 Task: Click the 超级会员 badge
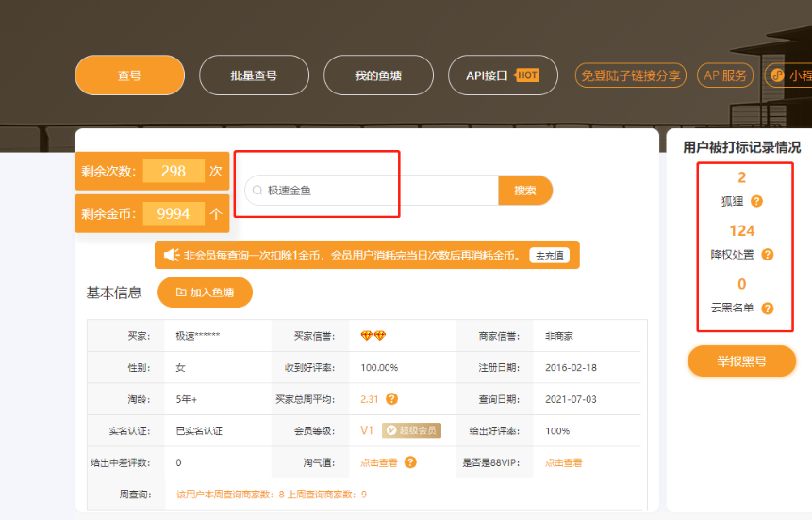click(411, 431)
